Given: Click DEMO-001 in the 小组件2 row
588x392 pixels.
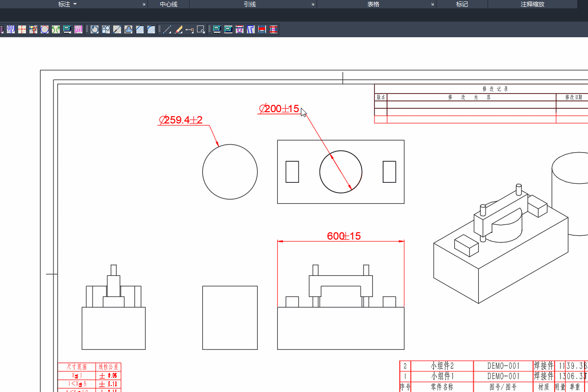Looking at the screenshot, I should point(503,366).
